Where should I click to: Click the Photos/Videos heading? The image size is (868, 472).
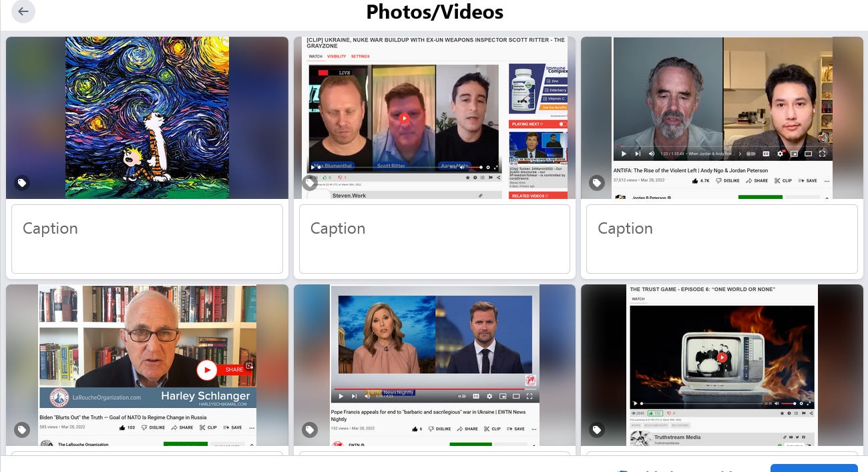(435, 12)
